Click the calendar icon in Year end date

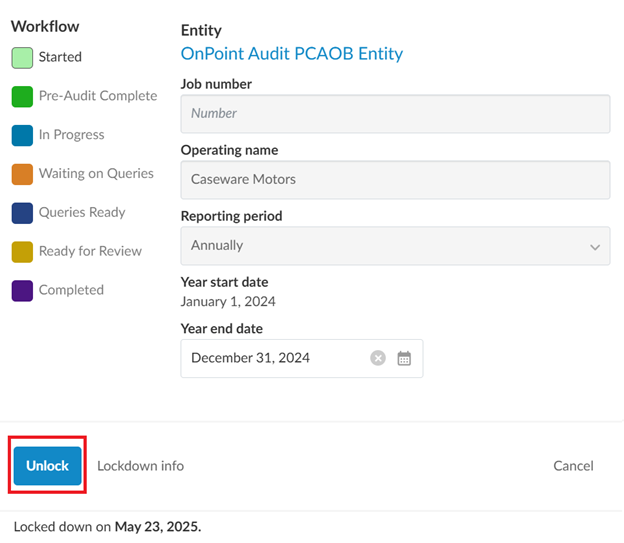404,358
